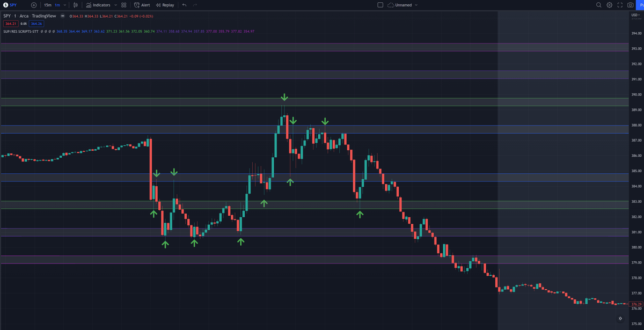Click indicator value 354.97
The height and width of the screenshot is (330, 644).
[x=248, y=31]
